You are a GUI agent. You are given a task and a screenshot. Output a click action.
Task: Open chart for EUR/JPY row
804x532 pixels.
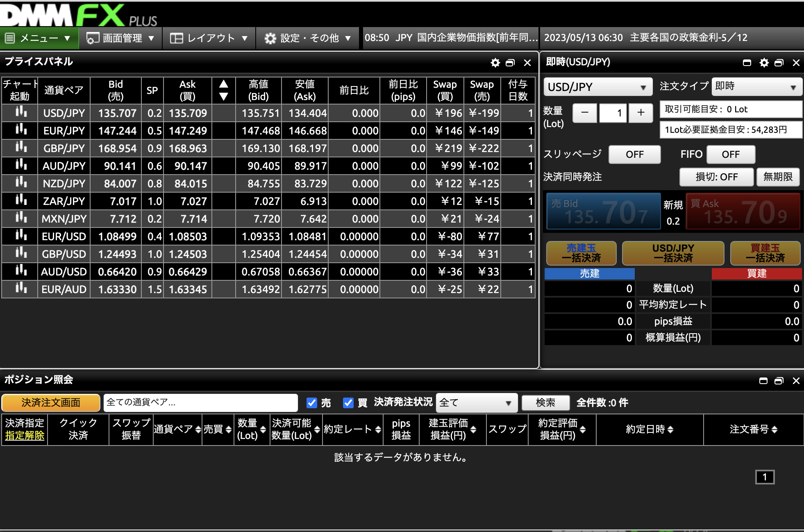point(21,130)
